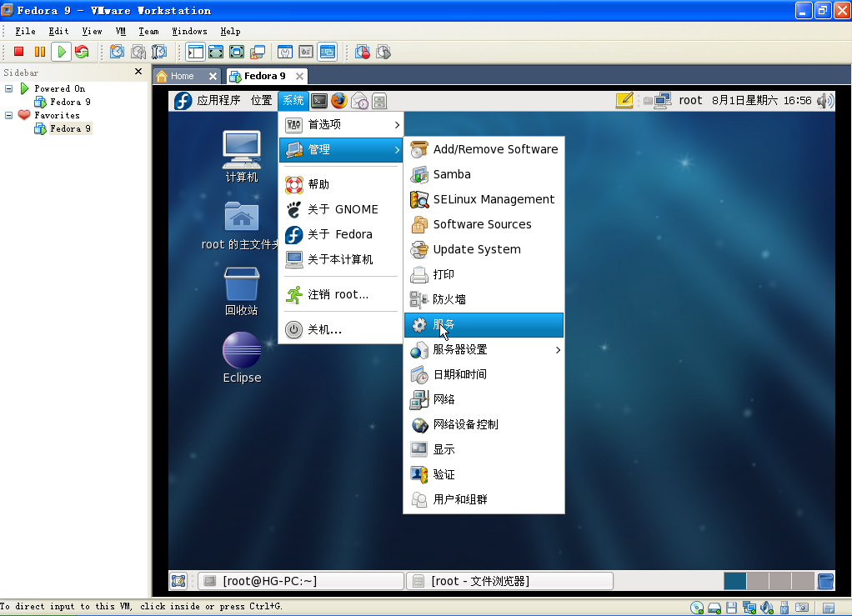Open 防火墙 firewall settings
This screenshot has height=616, width=852.
[x=484, y=299]
